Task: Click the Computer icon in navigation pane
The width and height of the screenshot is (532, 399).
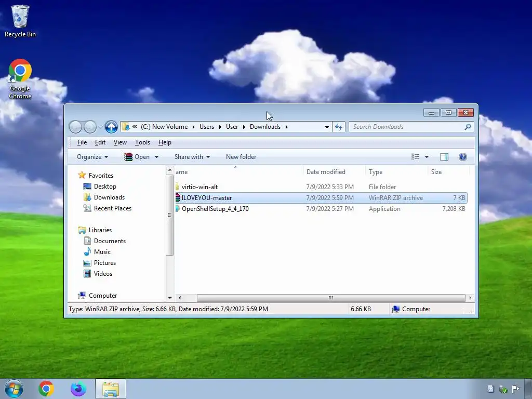Action: [x=82, y=295]
